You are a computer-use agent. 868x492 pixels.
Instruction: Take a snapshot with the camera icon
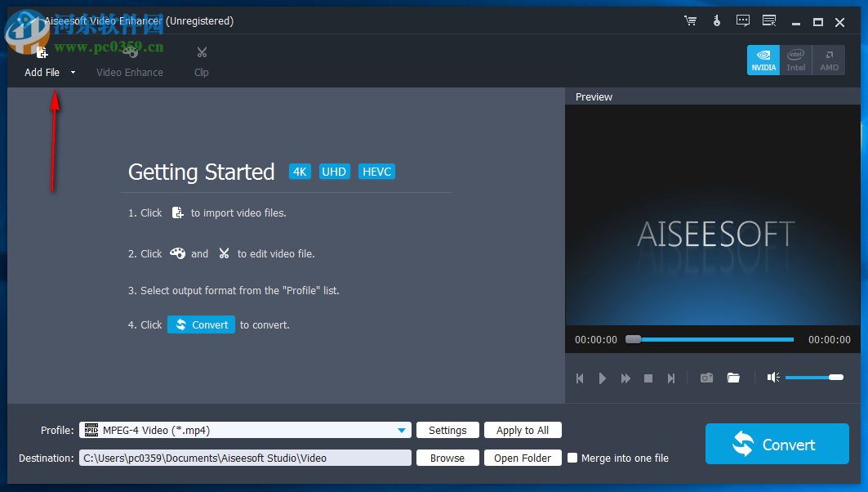pos(706,378)
